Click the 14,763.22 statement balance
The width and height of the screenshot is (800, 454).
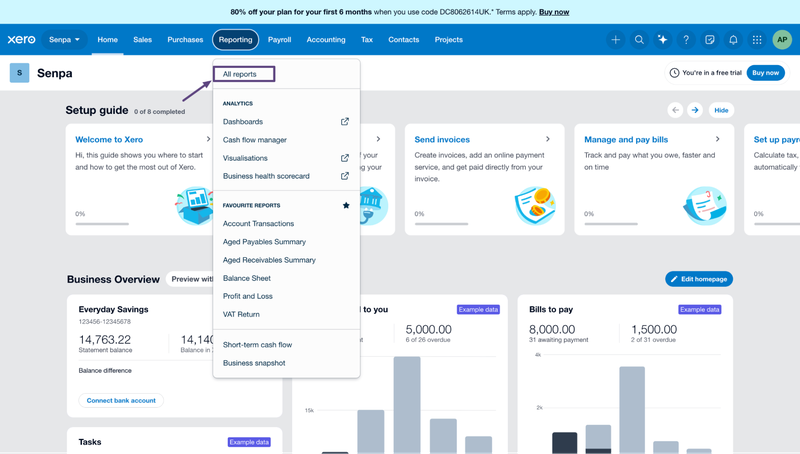coord(105,339)
